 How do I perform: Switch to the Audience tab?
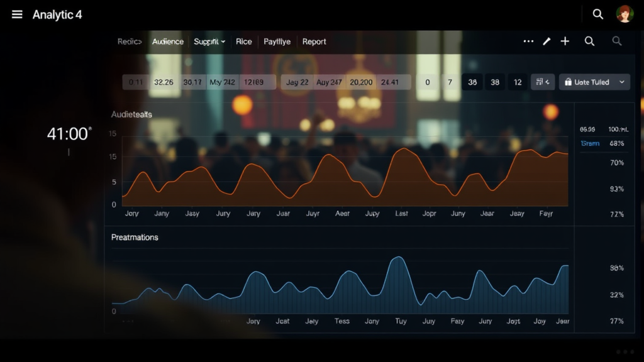point(168,41)
